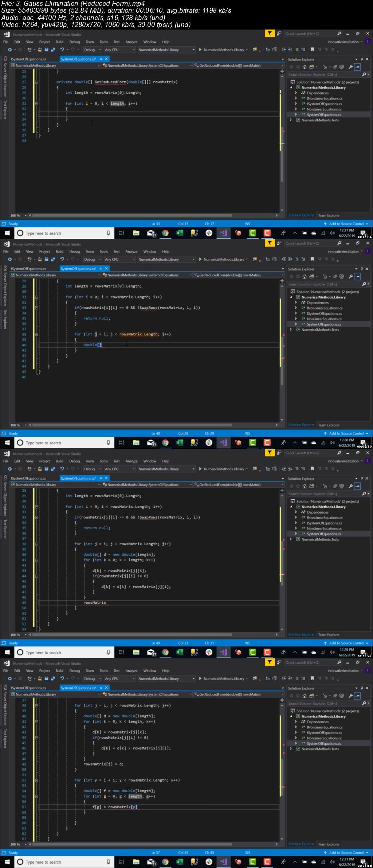Collapse the NumericalMethods.Library project node, 12:29 PM frame
This screenshot has height=868, width=373.
point(291,507)
